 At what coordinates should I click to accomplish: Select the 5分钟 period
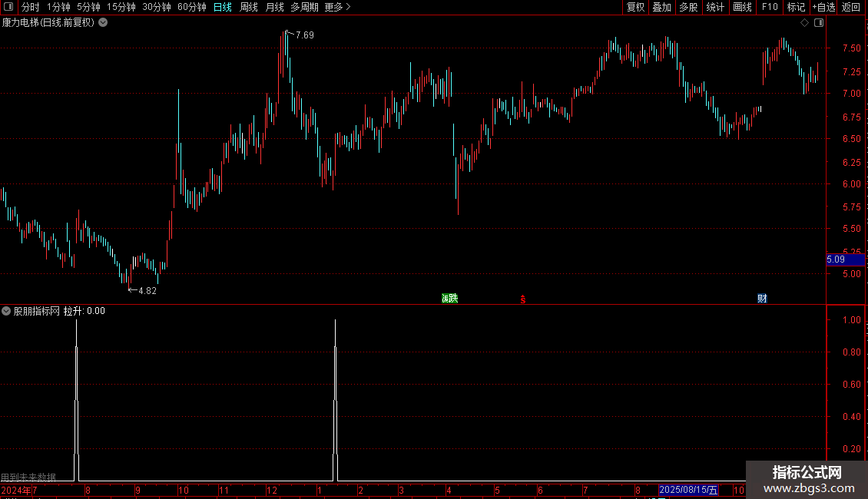(88, 7)
